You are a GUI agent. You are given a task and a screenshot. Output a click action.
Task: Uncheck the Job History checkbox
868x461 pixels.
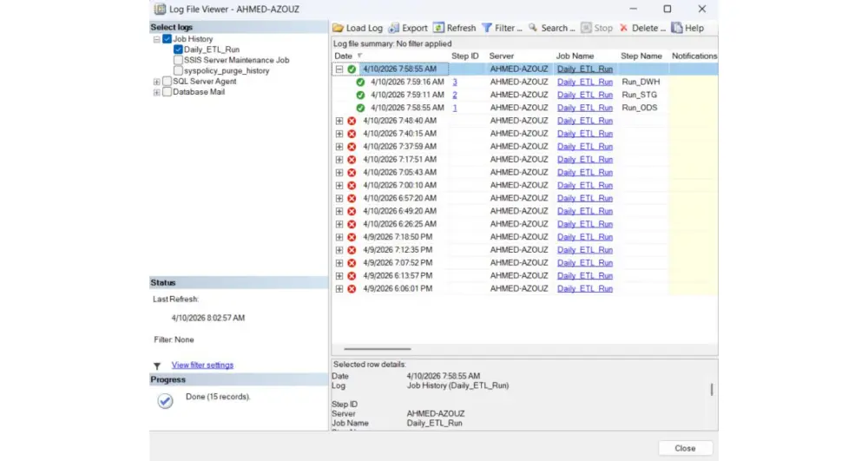(168, 39)
